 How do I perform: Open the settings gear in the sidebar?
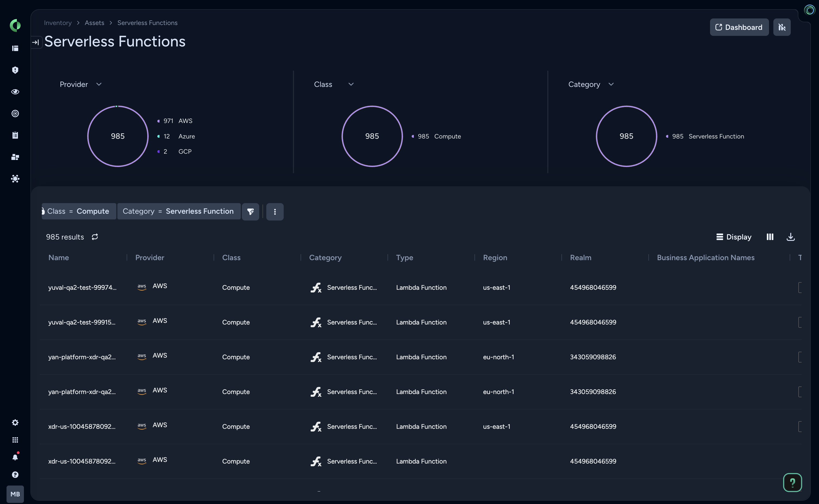[15, 422]
